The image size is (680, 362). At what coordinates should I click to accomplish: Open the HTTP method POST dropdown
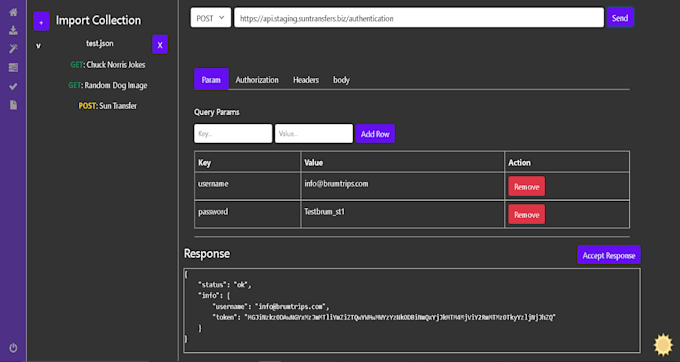tap(211, 18)
